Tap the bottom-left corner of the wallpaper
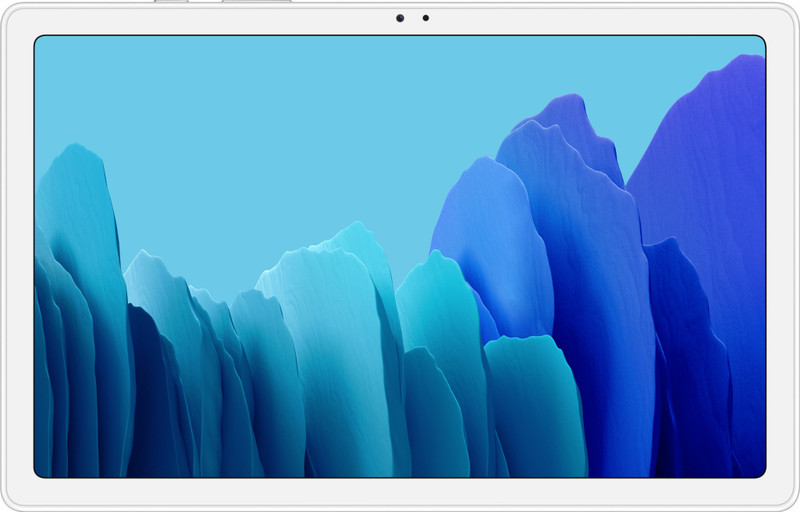The height and width of the screenshot is (512, 800). pyautogui.click(x=40, y=471)
